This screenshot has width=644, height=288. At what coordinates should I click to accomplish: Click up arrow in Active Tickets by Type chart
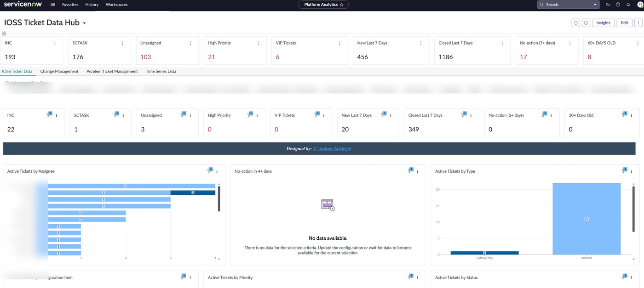634,184
